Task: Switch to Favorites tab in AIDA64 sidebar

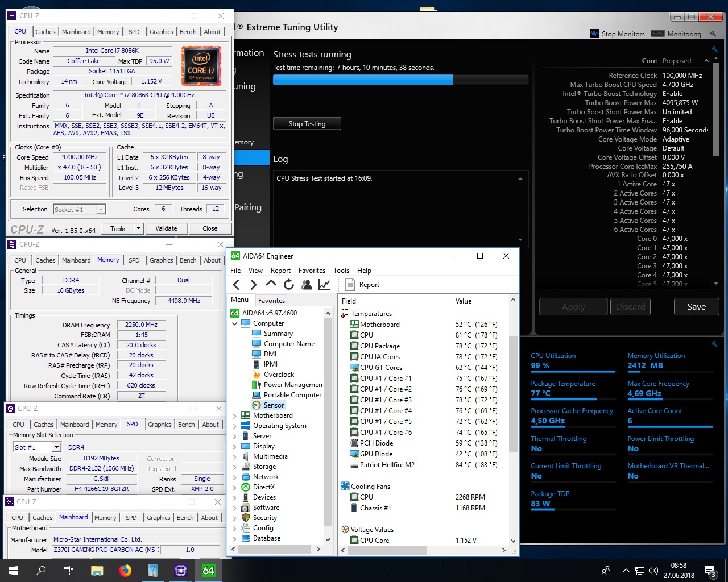Action: click(272, 300)
